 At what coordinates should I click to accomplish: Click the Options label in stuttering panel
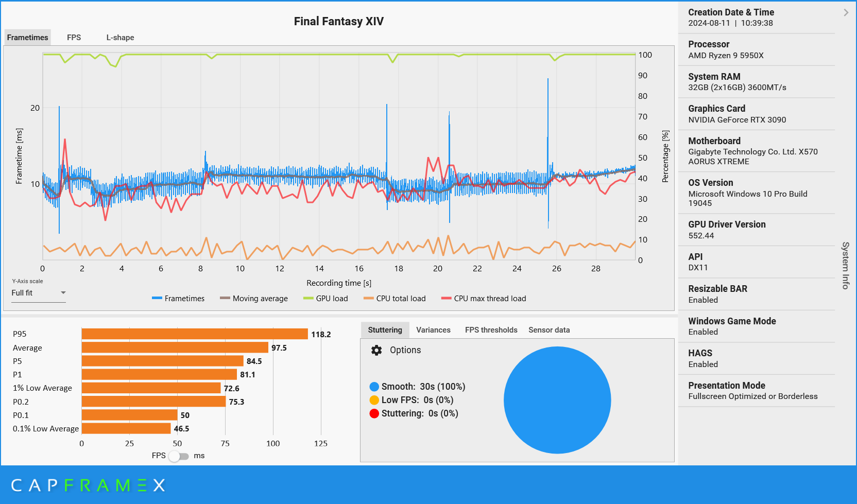[405, 350]
